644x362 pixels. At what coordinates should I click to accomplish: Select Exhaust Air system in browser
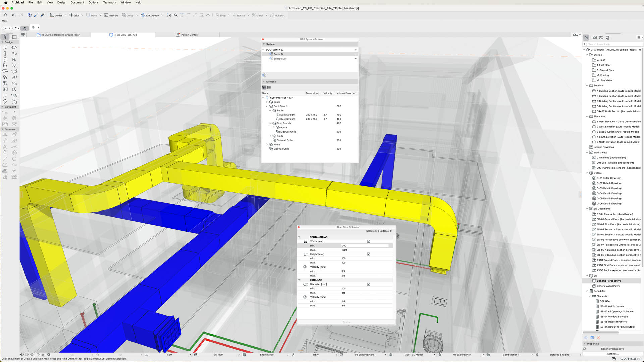280,59
